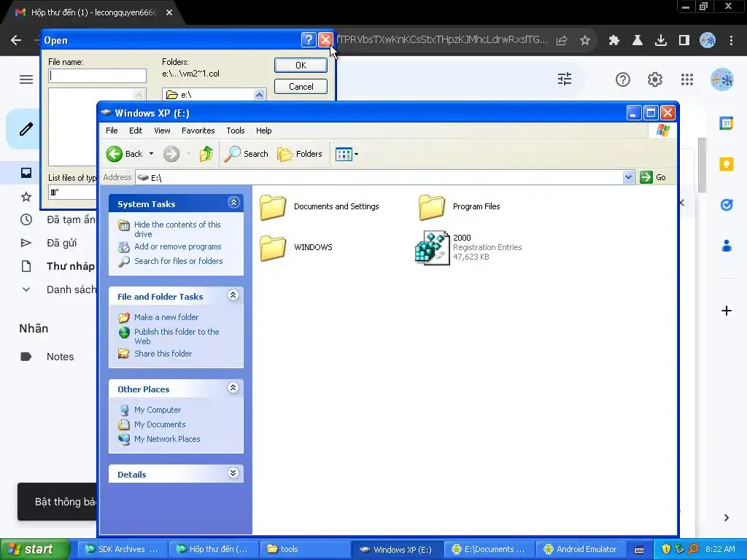Select the e:\ folder in Open dialog list
Screen dimensions: 747x560
pos(185,95)
